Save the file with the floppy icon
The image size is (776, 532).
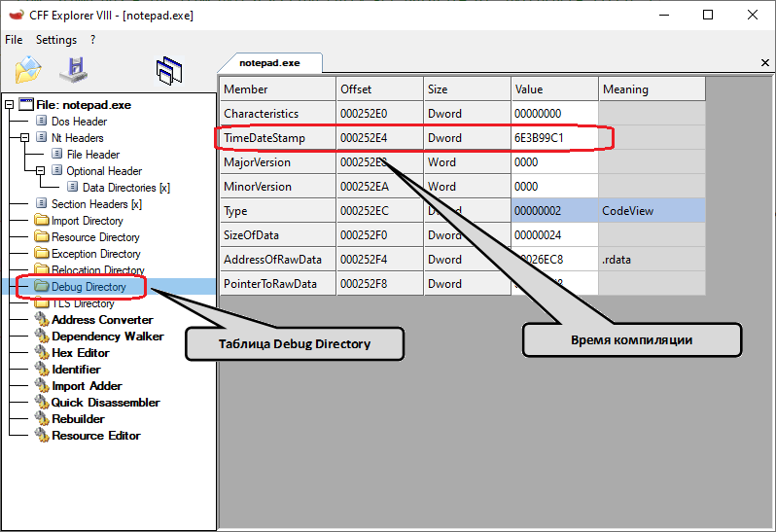coord(74,70)
